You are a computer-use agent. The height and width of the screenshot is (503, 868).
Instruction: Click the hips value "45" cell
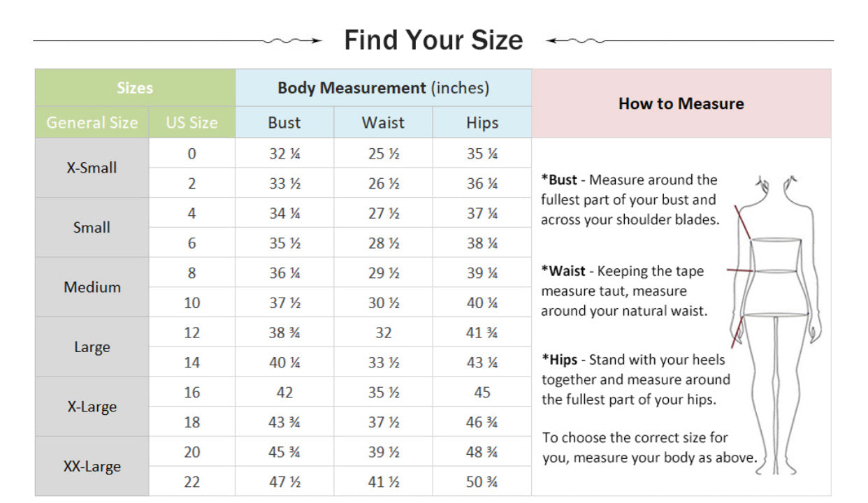[482, 393]
